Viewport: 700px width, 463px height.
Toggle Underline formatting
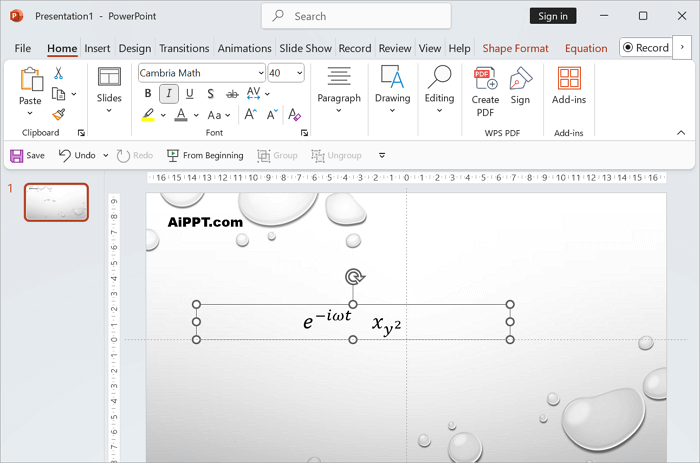coord(190,94)
